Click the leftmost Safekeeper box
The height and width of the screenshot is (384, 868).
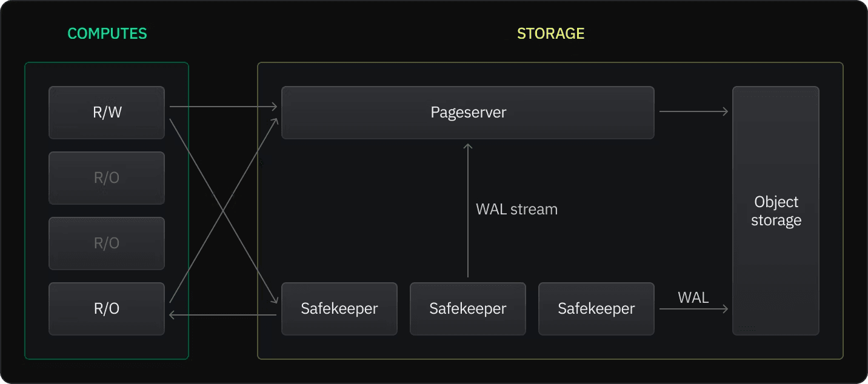coord(339,309)
